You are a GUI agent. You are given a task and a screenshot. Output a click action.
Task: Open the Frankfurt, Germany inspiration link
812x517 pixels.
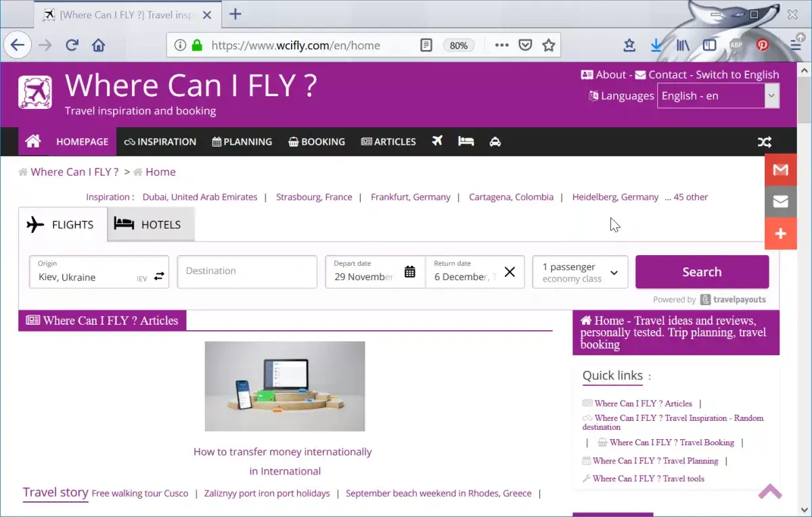point(411,197)
